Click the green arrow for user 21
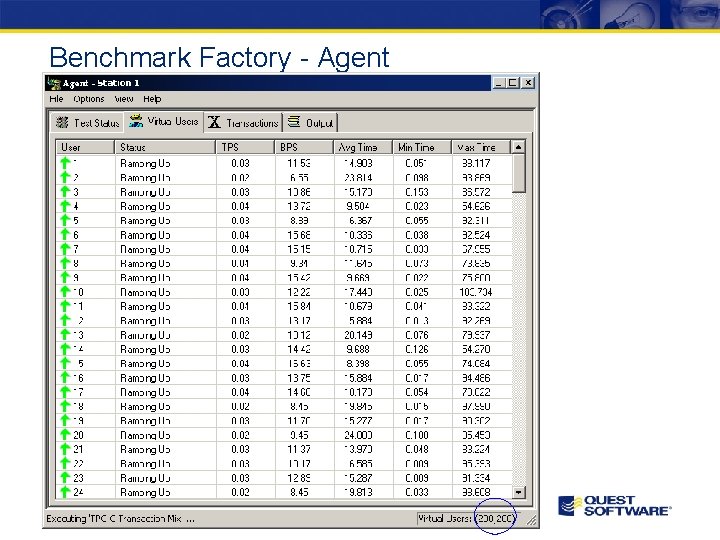Screen dimensions: 720x540 (65, 449)
